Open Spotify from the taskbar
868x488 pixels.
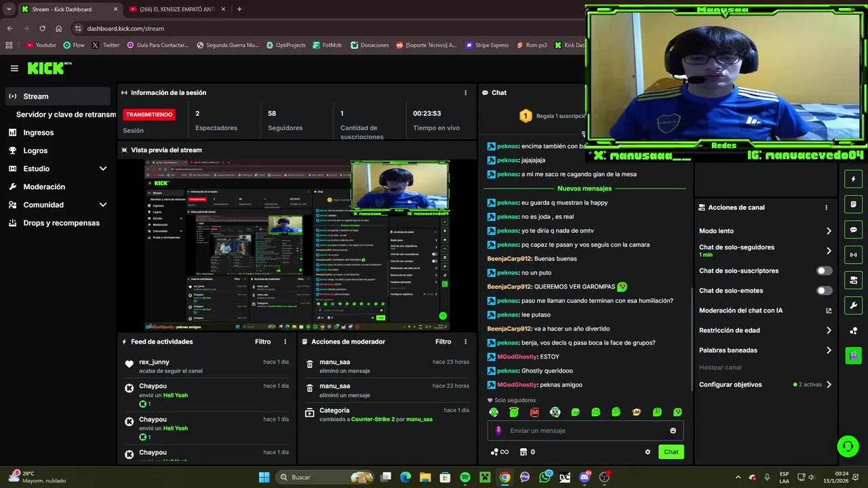[465, 477]
